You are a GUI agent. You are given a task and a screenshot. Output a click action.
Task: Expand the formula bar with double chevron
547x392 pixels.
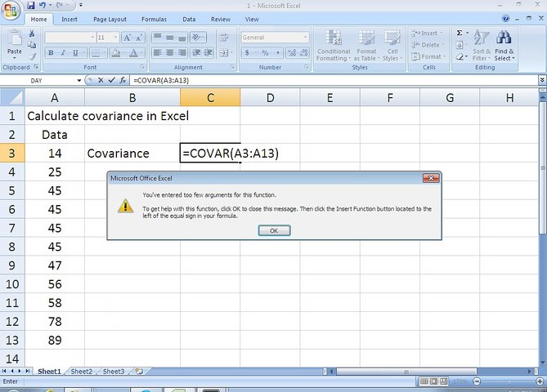coord(542,80)
